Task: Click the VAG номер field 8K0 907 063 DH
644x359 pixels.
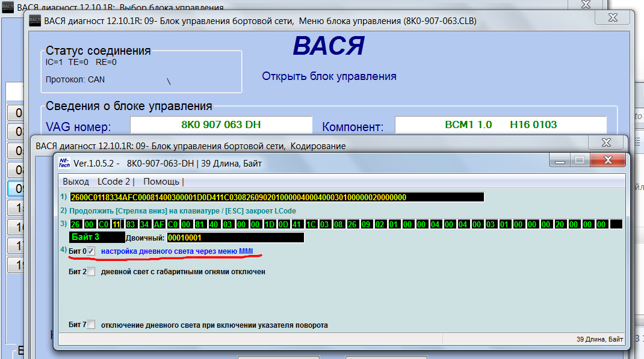Action: [x=221, y=124]
